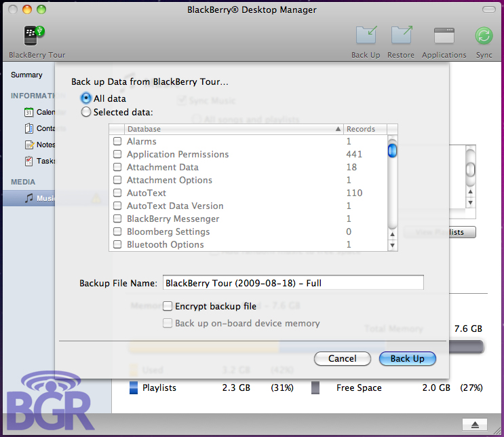Sort by the Records column header
The width and height of the screenshot is (504, 437).
coord(365,129)
